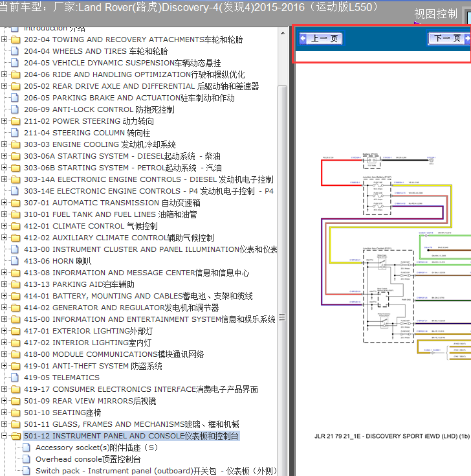This screenshot has width=471, height=476.
Task: Click folder icon of 414-02 Generator and Regulator
Action: (x=16, y=308)
